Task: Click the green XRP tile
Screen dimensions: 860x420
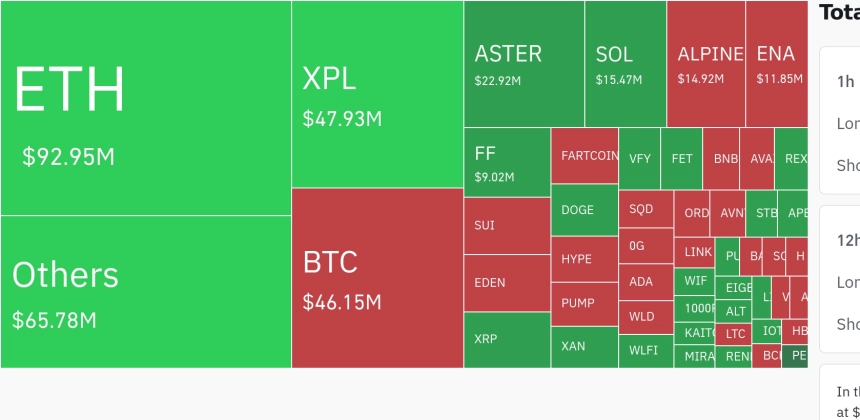Action: click(507, 340)
